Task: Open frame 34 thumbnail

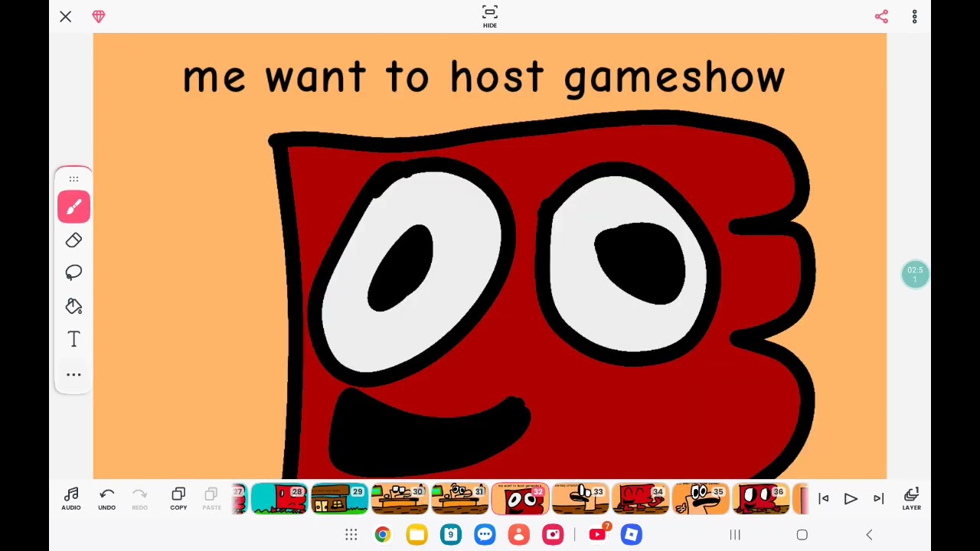Action: coord(641,498)
